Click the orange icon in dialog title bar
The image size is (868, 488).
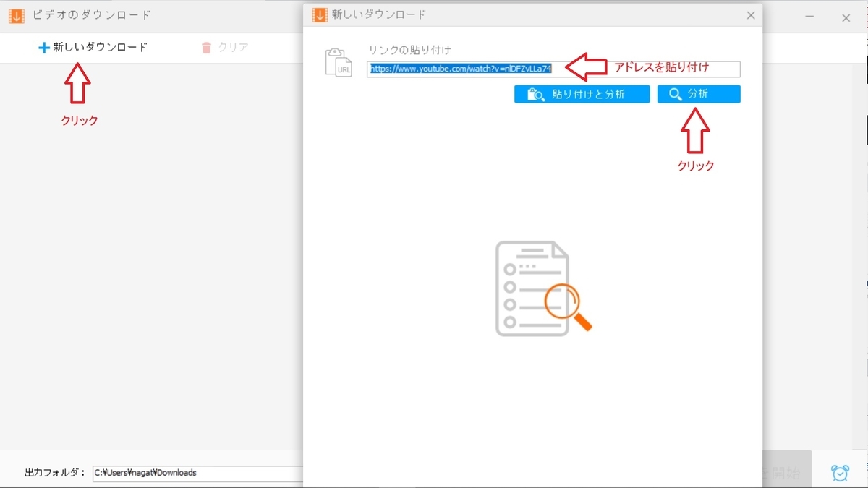(x=319, y=14)
